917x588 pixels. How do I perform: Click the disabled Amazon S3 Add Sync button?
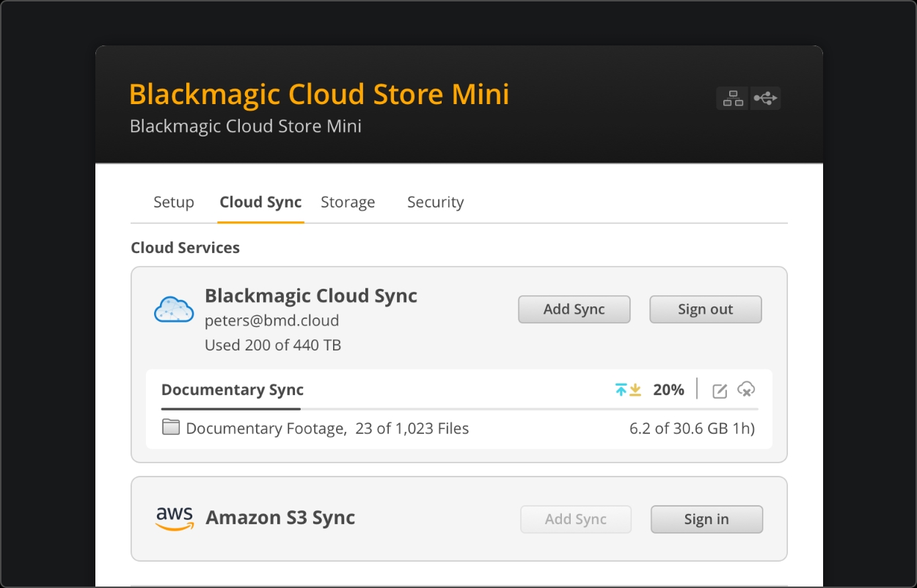(576, 519)
